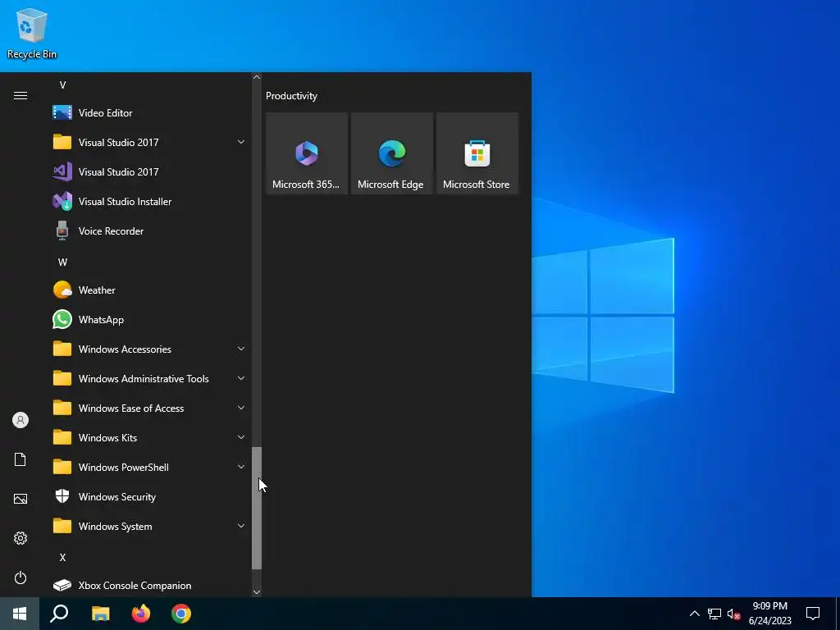The image size is (840, 630).
Task: Open the Microsoft Store tile
Action: (477, 153)
